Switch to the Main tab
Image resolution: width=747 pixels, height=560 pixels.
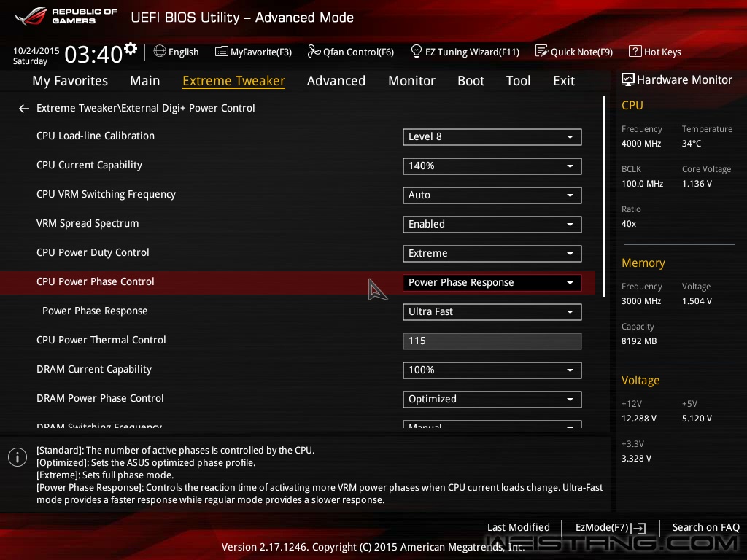click(x=145, y=81)
